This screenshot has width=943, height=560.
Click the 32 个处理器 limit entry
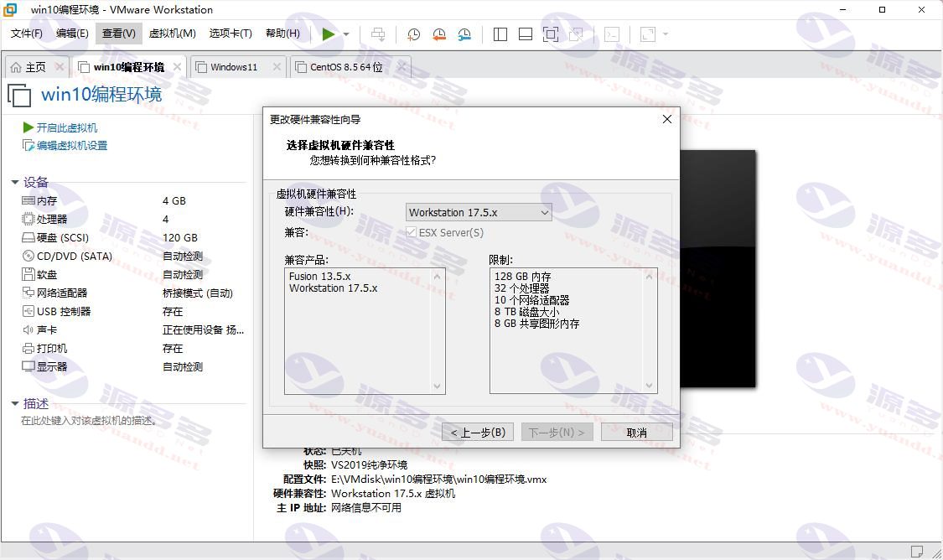(522, 288)
